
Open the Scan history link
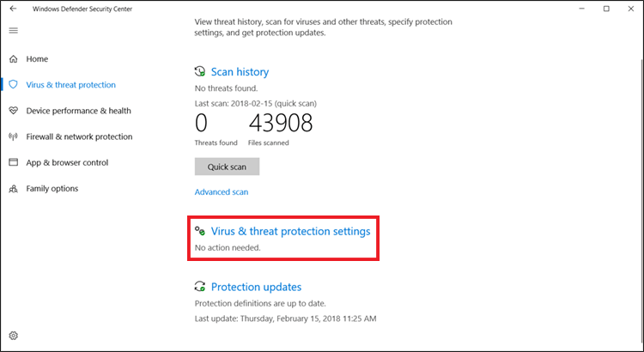[x=240, y=72]
